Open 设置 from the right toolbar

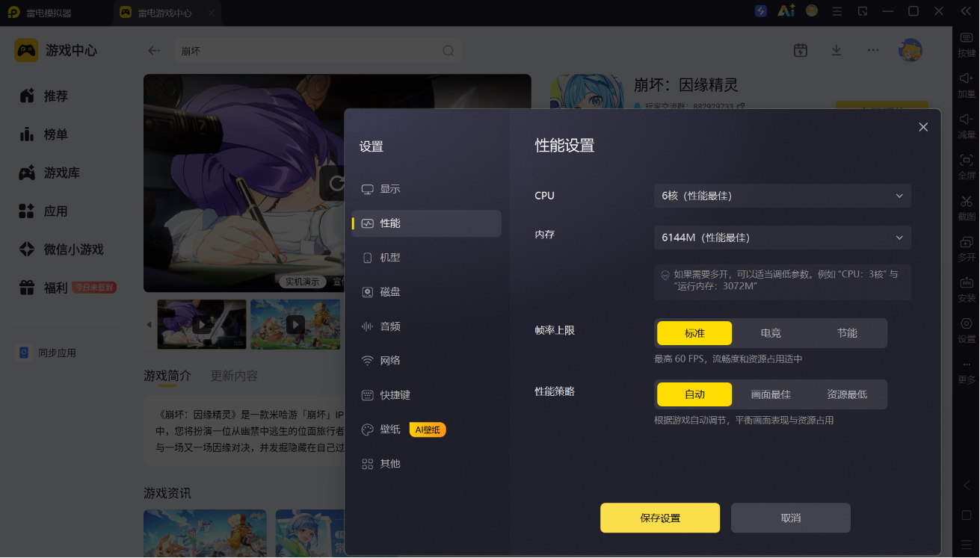coord(967,330)
